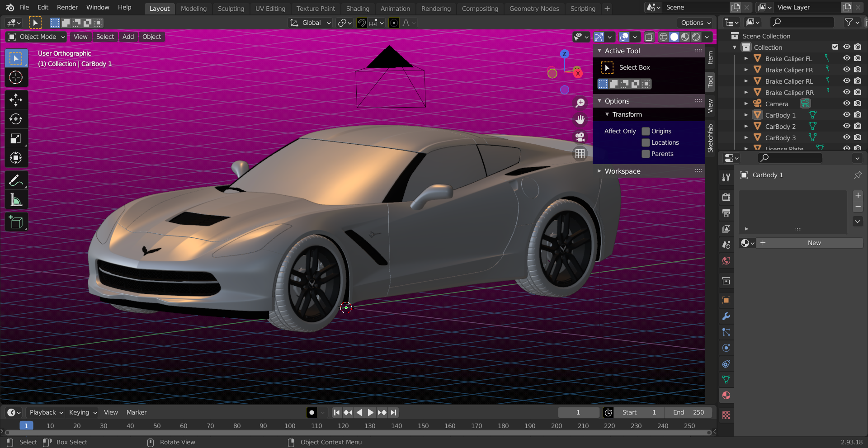Screen dimensions: 868x448
Task: Toggle camera view icon in viewport
Action: tap(580, 137)
